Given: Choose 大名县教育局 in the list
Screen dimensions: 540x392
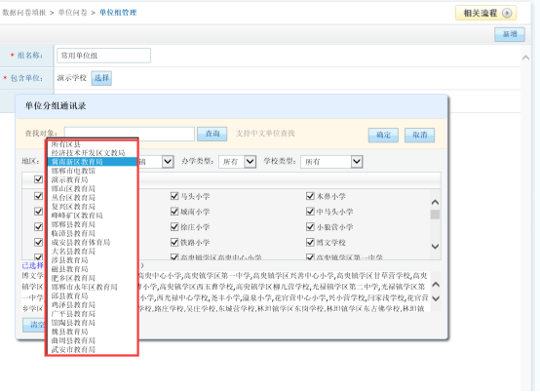Looking at the screenshot, I should coord(73,252).
